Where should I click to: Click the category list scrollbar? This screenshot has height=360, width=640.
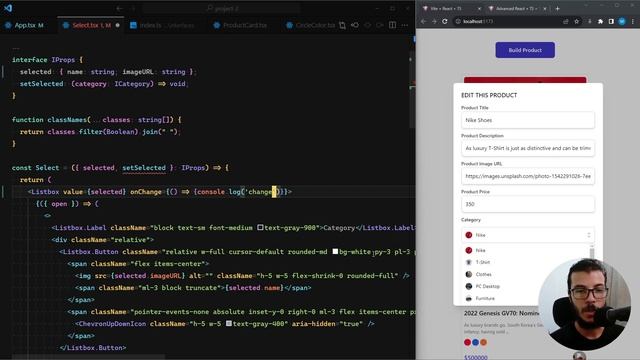tap(592, 252)
